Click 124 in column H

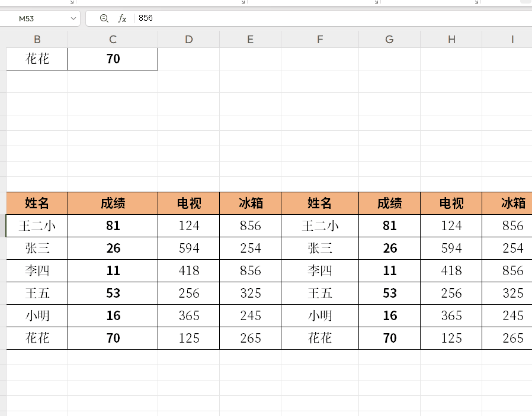point(451,225)
